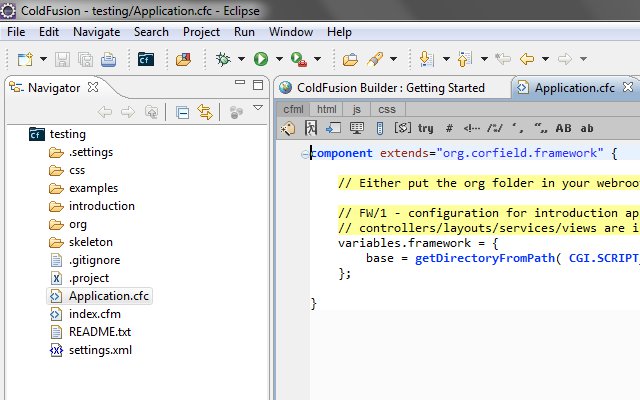Click the Forward navigation arrow icon

coord(565,59)
